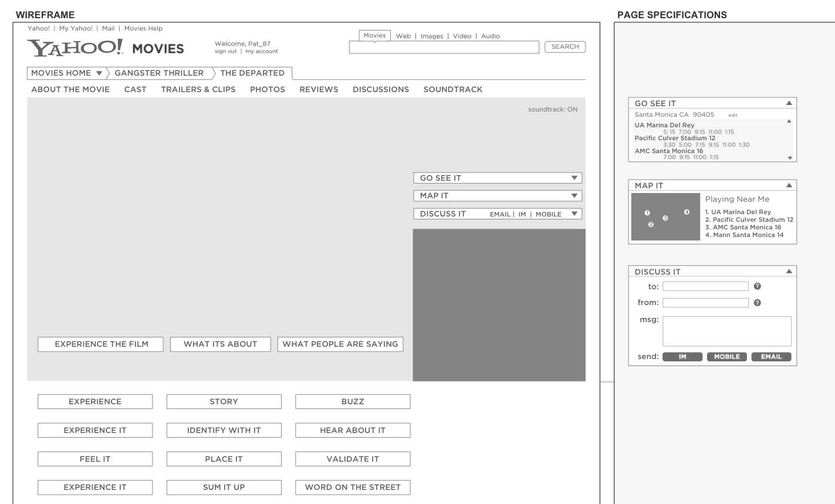This screenshot has height=504, width=835.
Task: Open TRAILERS & CLIPS
Action: pos(198,90)
